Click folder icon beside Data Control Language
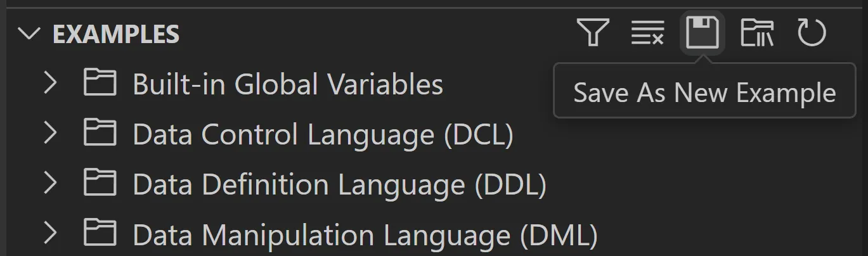The height and width of the screenshot is (256, 868). [x=100, y=133]
